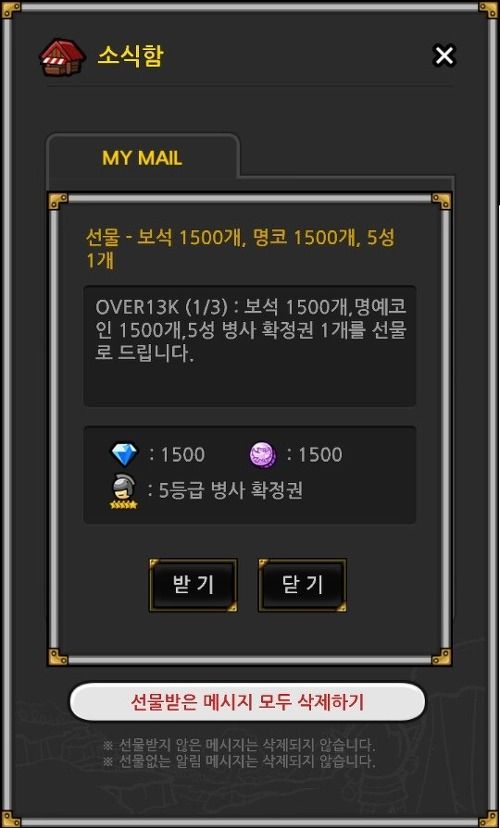
Task: Dismiss the mail with 닫기 button
Action: (x=302, y=585)
